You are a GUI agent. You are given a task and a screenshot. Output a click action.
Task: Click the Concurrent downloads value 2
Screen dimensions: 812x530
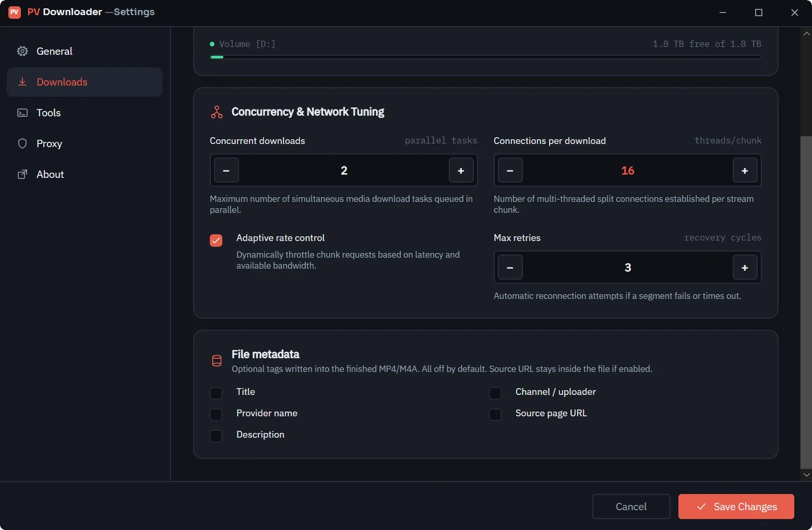click(x=344, y=170)
